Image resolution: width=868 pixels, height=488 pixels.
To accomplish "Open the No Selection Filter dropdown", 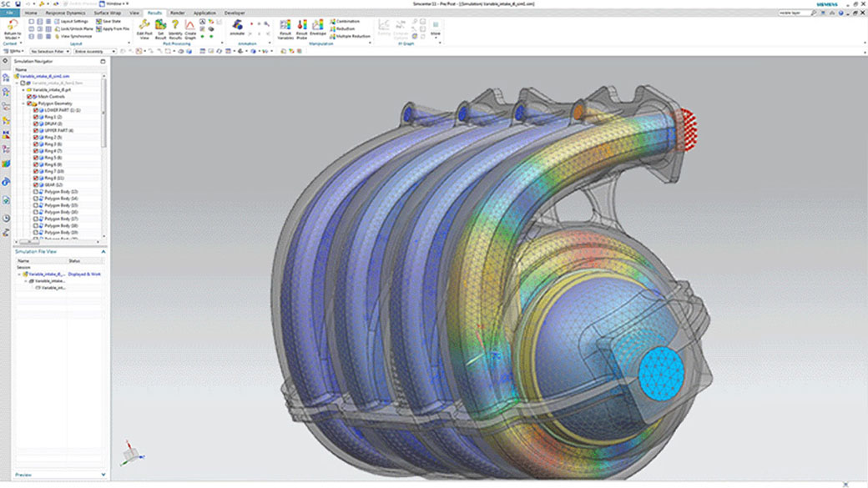I will (x=50, y=52).
